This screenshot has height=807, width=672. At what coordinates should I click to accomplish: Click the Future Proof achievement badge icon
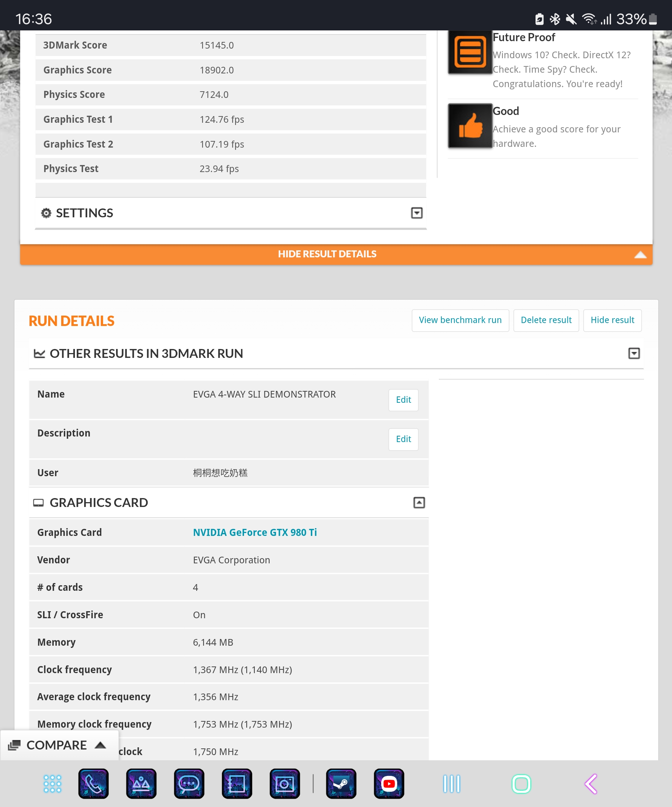(470, 52)
